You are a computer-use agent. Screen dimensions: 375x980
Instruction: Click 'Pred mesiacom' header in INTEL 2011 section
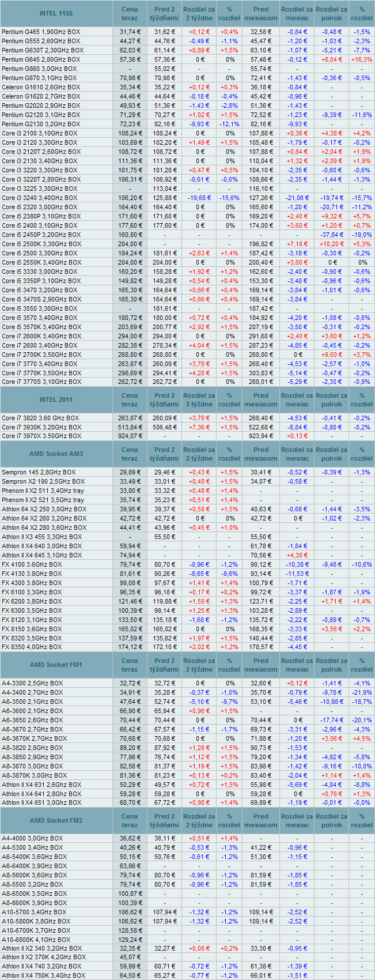pos(261,399)
